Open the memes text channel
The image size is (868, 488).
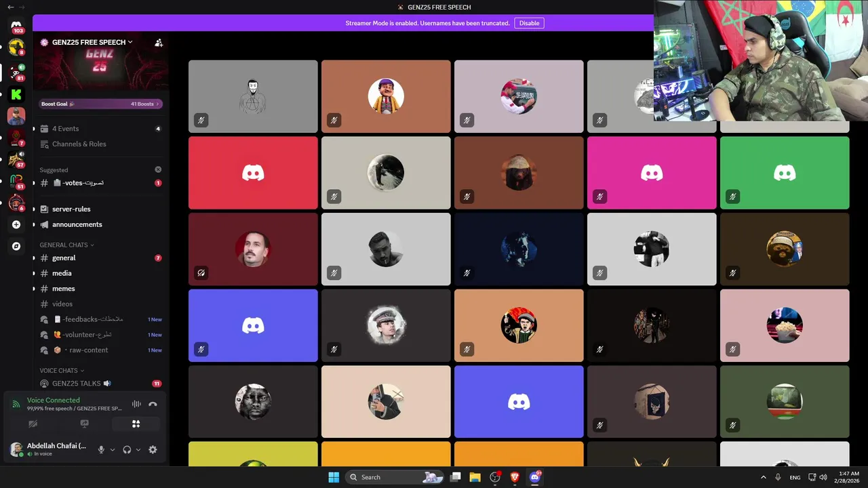100,289
